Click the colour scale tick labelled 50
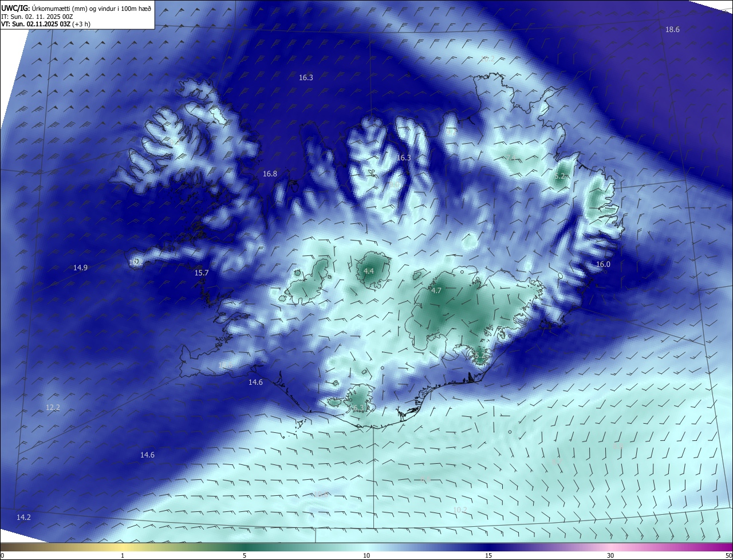The image size is (733, 560). pyautogui.click(x=728, y=556)
